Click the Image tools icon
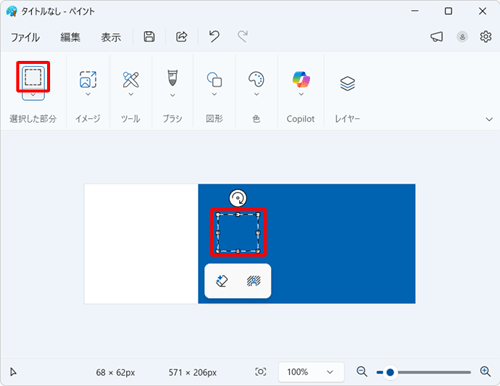The width and height of the screenshot is (500, 386). [x=88, y=79]
